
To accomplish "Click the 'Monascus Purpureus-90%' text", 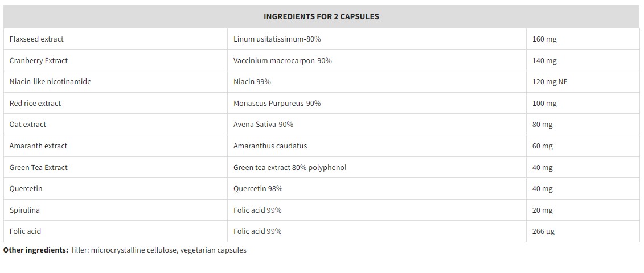I will 277,103.
